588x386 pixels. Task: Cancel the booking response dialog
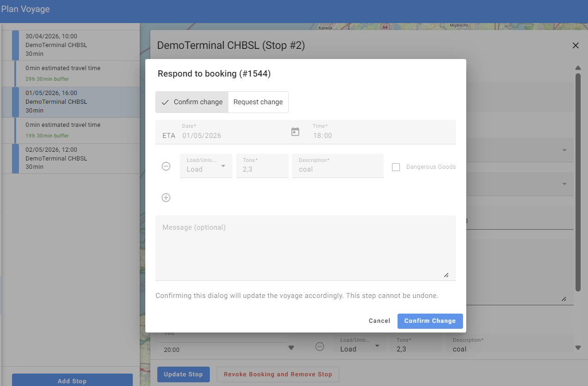pyautogui.click(x=379, y=321)
